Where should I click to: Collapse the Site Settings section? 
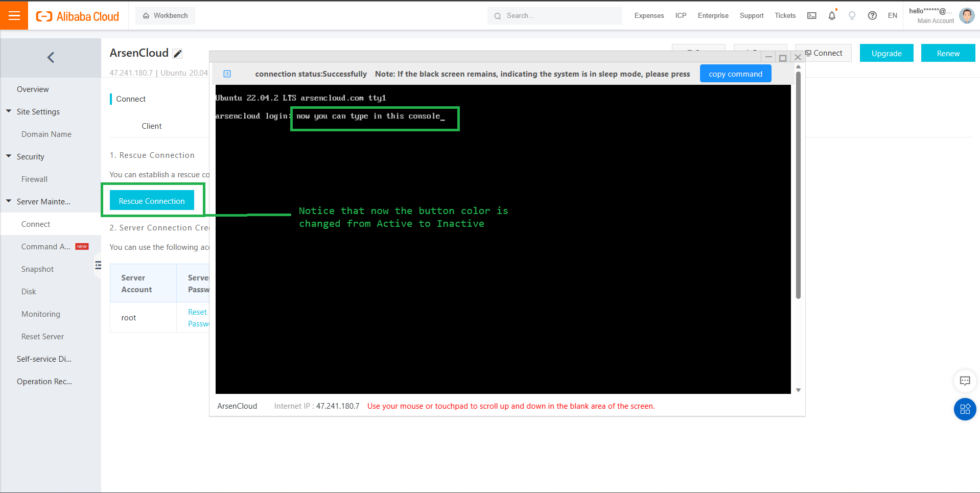click(9, 111)
